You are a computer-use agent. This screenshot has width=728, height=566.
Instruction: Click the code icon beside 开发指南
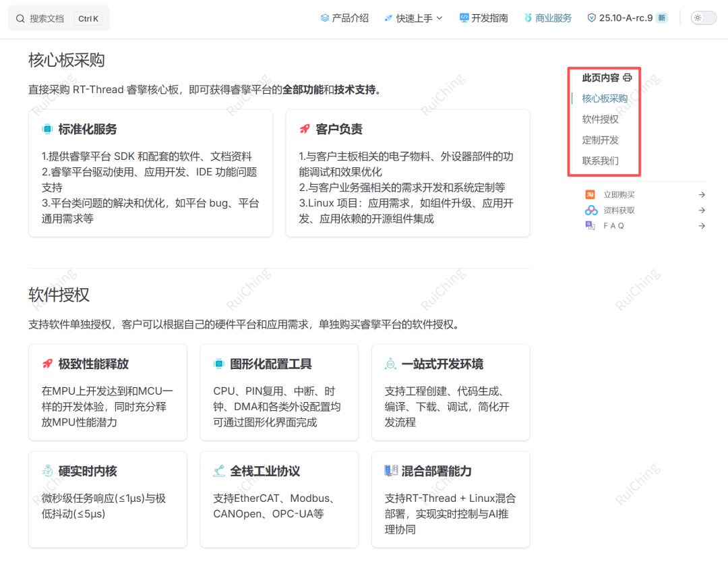click(x=464, y=18)
